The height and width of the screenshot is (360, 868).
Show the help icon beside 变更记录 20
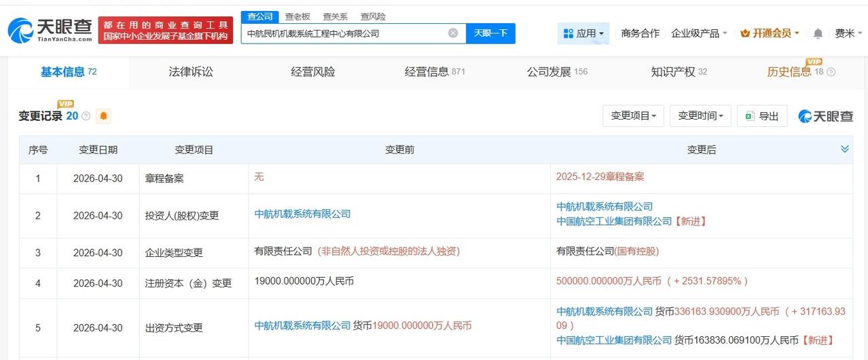86,116
